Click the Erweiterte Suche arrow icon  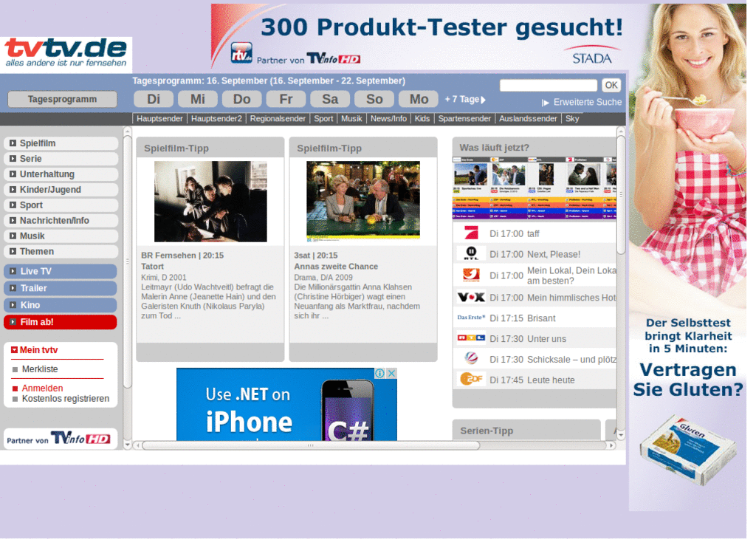tap(546, 103)
